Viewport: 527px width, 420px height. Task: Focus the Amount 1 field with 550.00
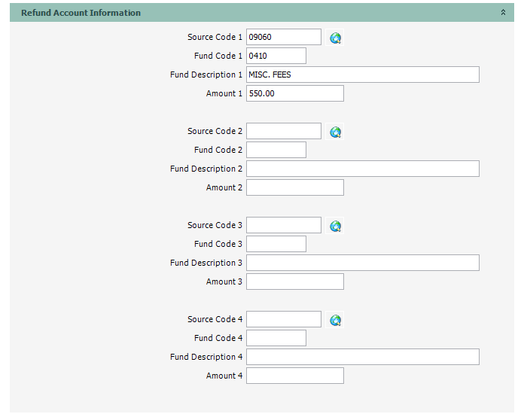click(294, 93)
